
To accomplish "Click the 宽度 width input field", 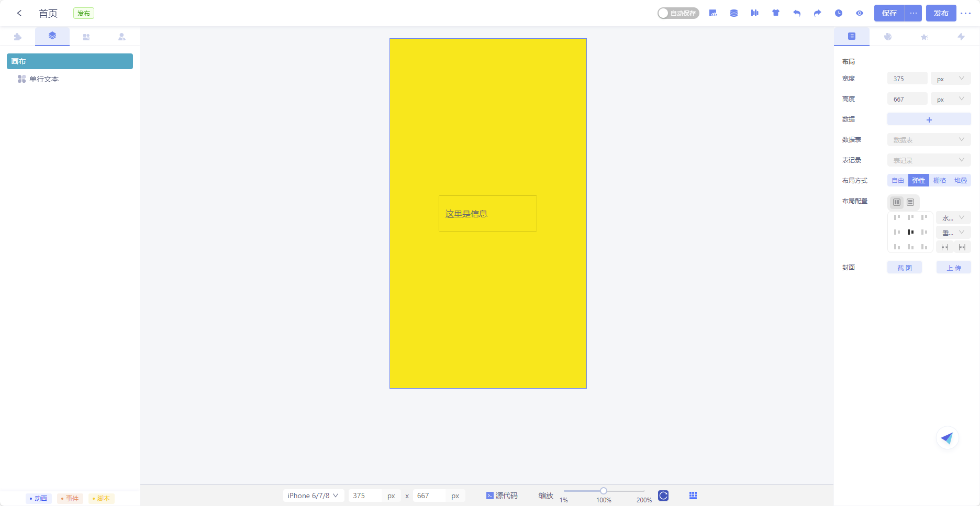I will 907,79.
